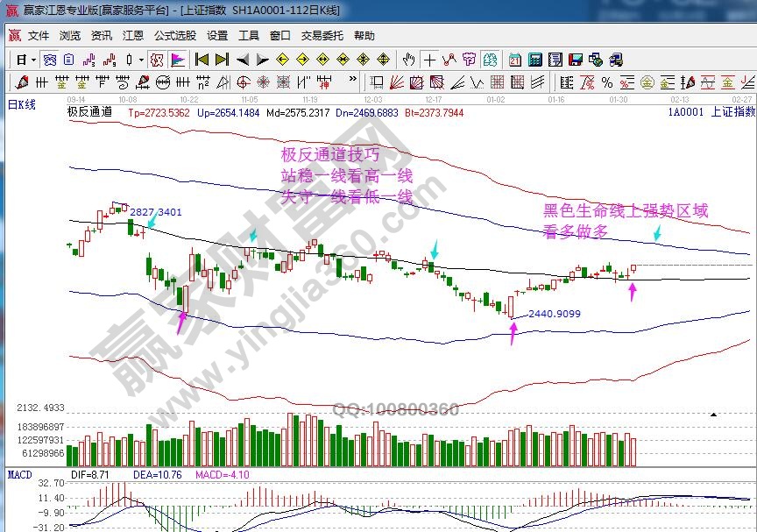The image size is (757, 532).
Task: Click the 日K线 chart label
Action: click(x=22, y=105)
